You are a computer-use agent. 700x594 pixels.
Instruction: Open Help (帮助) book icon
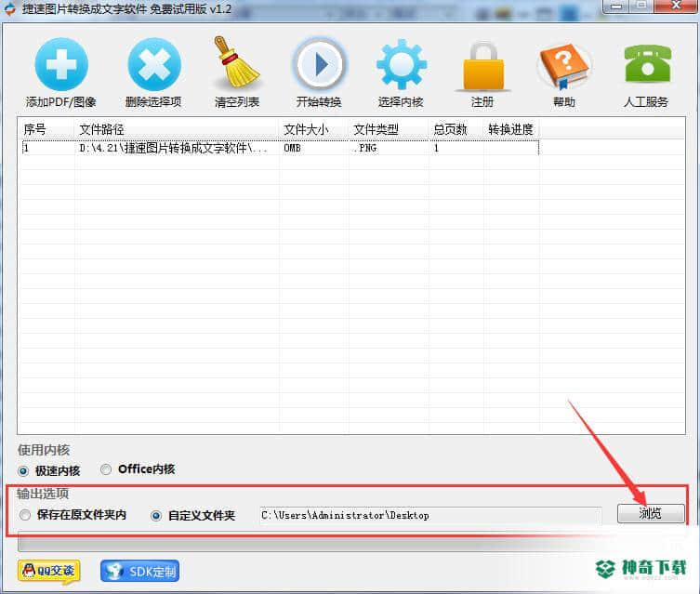click(564, 66)
